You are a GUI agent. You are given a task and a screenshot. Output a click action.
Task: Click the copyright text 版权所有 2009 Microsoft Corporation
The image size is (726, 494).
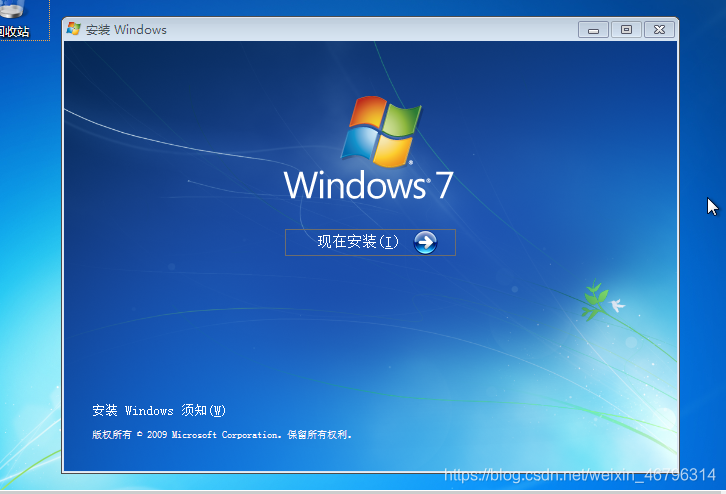click(222, 435)
